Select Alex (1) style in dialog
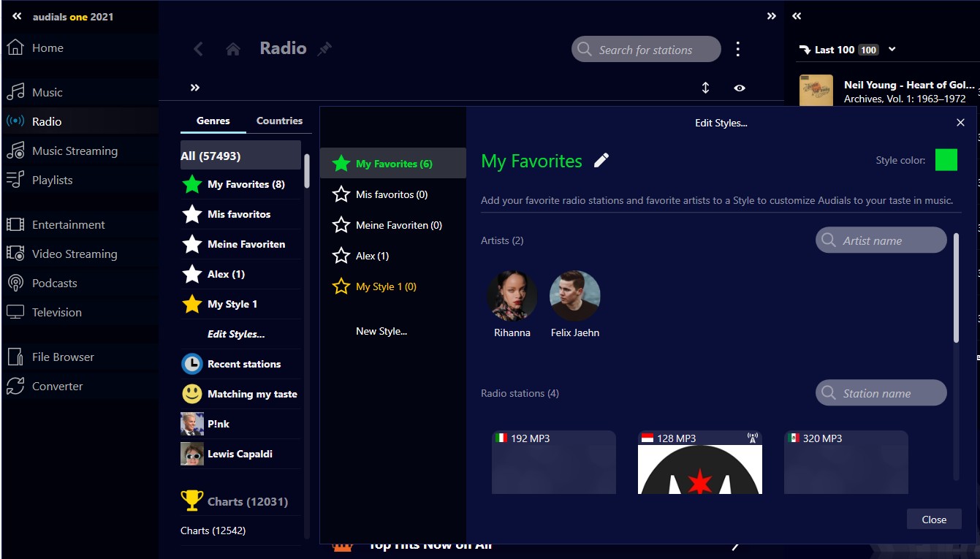 [x=393, y=256]
